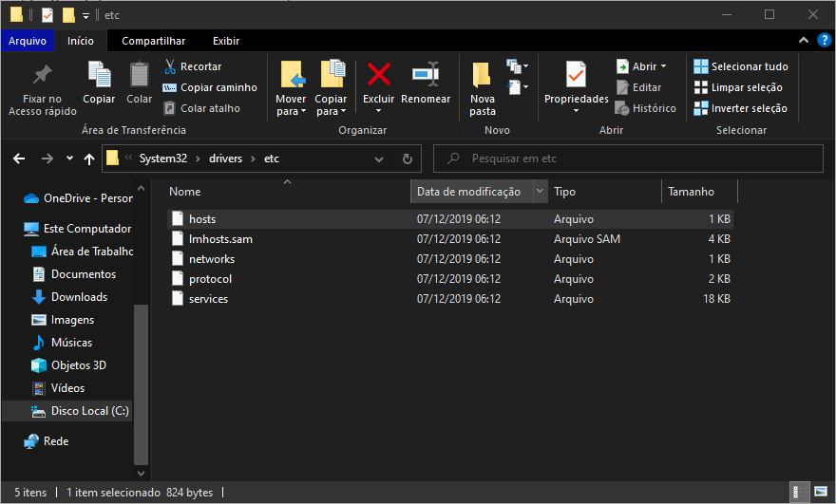Click System32 in the address path
Screen dimensions: 836x504
click(x=163, y=159)
